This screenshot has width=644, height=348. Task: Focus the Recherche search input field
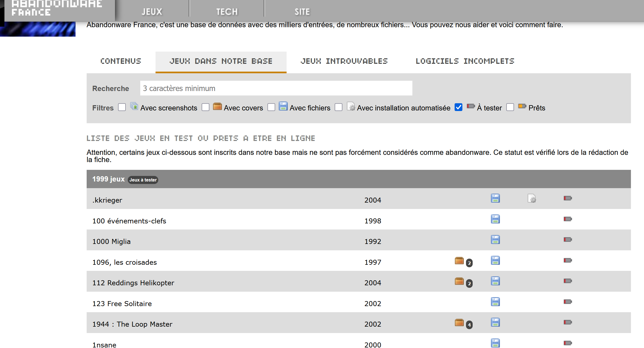pos(276,88)
